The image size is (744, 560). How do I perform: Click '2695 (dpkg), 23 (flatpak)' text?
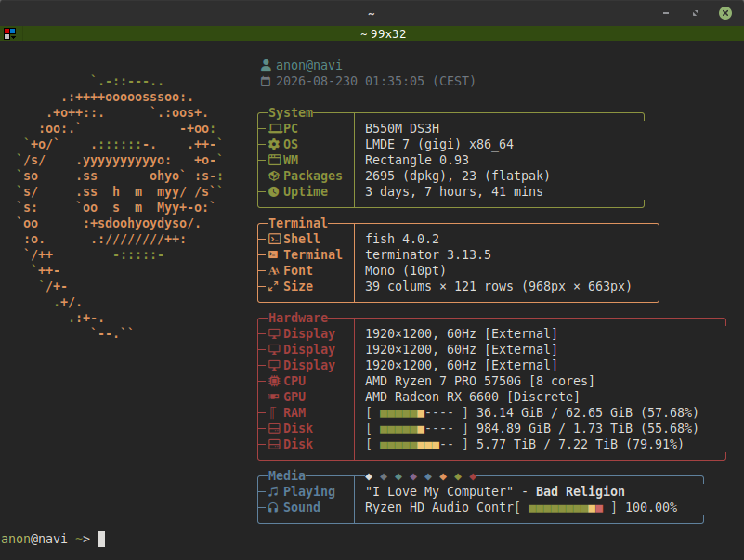pyautogui.click(x=457, y=176)
